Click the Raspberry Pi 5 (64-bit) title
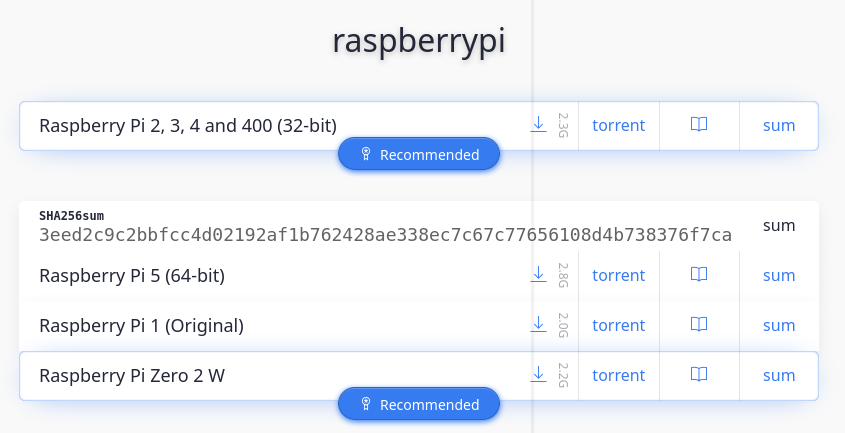The width and height of the screenshot is (845, 433). pyautogui.click(x=132, y=276)
